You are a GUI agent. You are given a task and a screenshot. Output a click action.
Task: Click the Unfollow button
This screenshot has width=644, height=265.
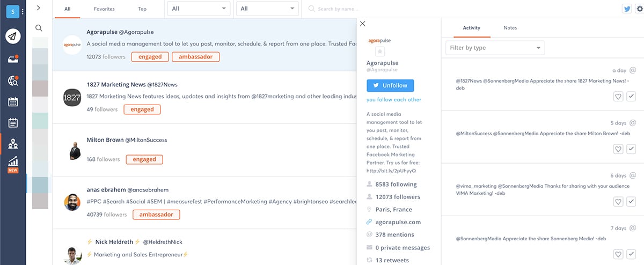pos(390,85)
